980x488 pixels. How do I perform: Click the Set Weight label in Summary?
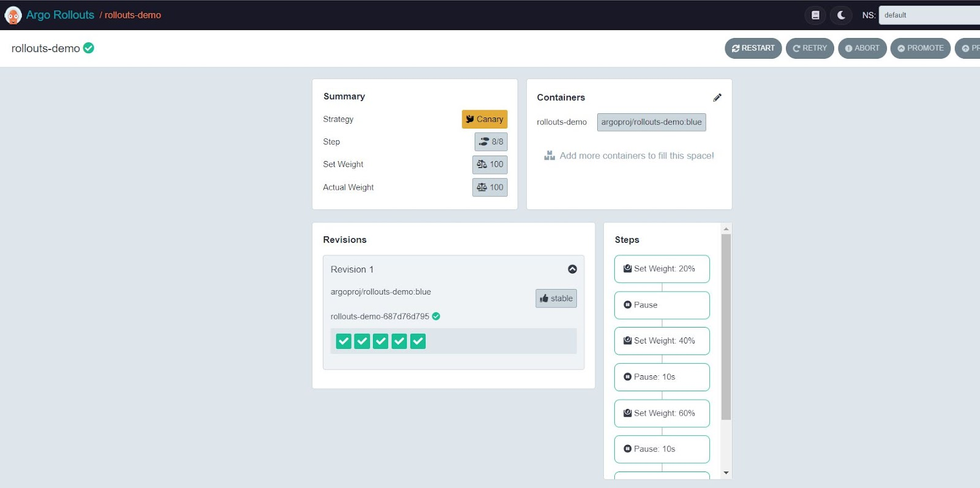tap(343, 164)
